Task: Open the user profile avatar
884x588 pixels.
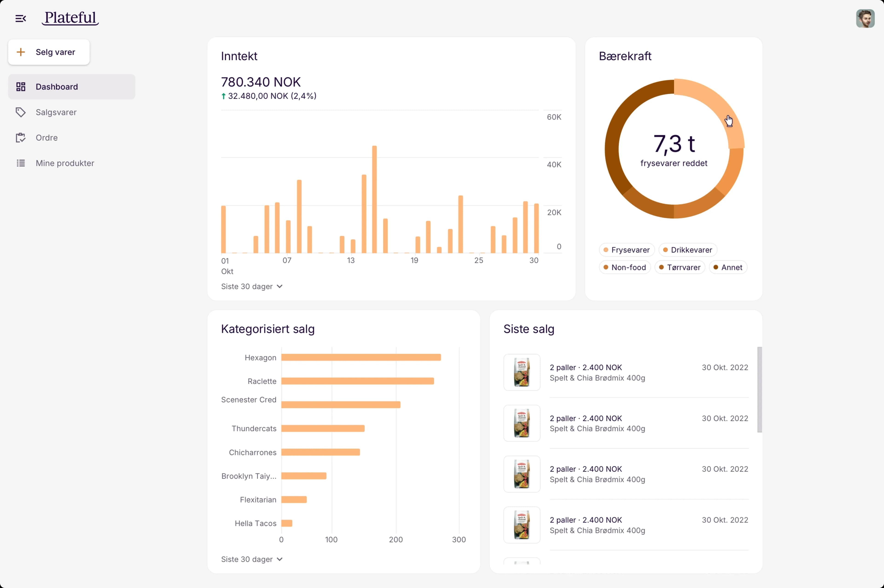Action: pyautogui.click(x=865, y=18)
